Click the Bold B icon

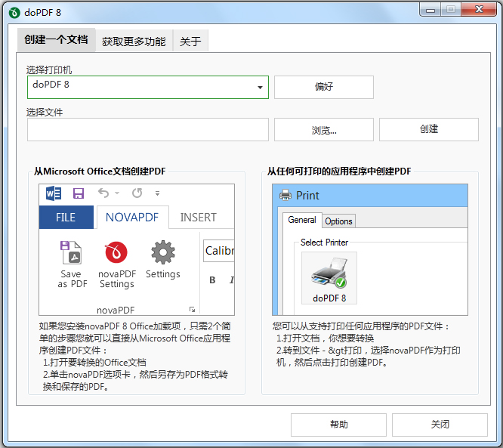click(x=212, y=280)
